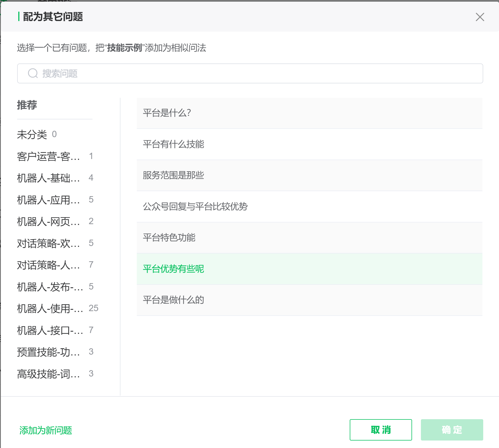499x448 pixels.
Task: Select question 公众号回复与平台比较优势
Action: [x=309, y=206]
